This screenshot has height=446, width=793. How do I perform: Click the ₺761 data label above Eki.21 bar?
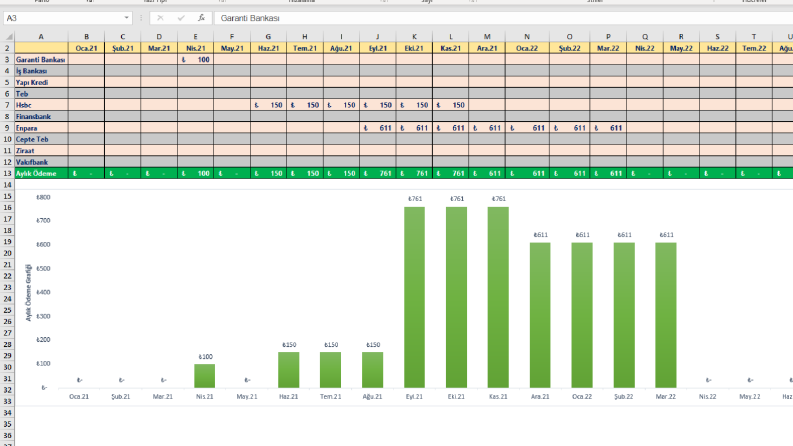tap(457, 199)
